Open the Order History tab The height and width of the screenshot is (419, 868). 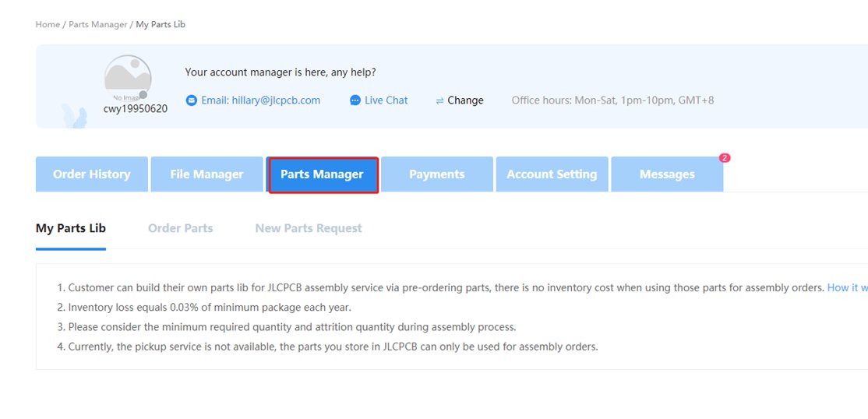(92, 174)
